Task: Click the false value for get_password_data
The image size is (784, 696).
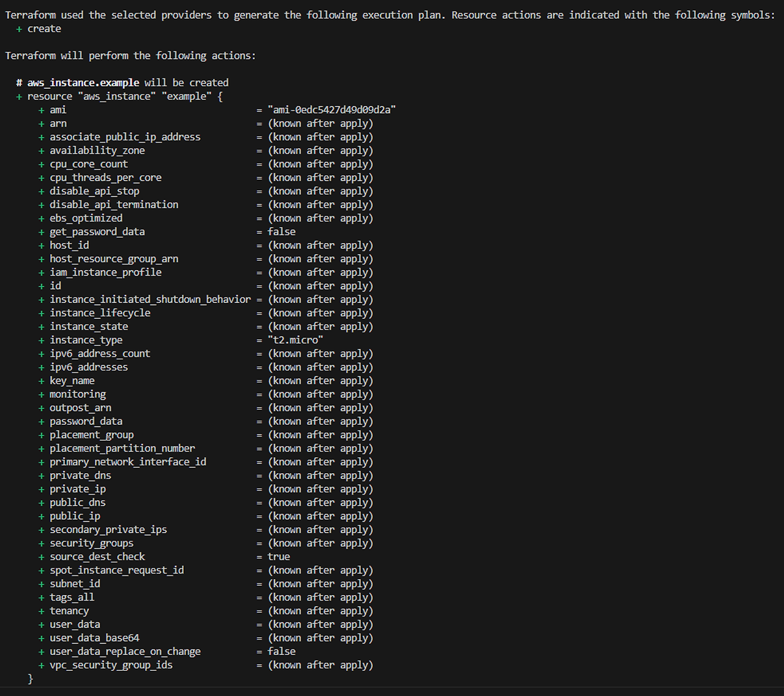Action: pos(281,231)
